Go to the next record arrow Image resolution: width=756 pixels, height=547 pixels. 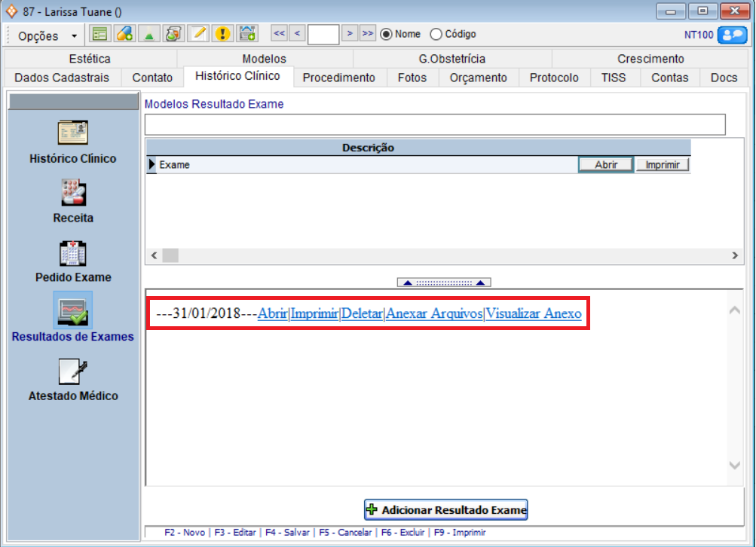pos(350,33)
